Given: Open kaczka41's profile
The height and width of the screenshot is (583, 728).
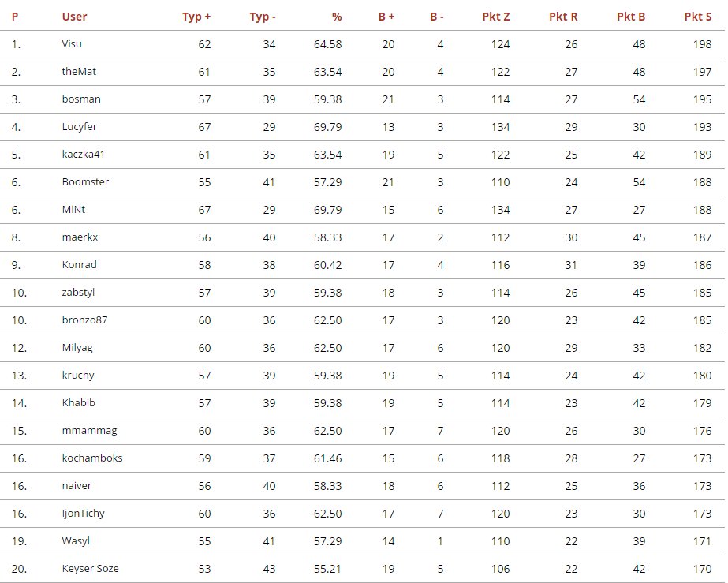Looking at the screenshot, I should tap(84, 155).
